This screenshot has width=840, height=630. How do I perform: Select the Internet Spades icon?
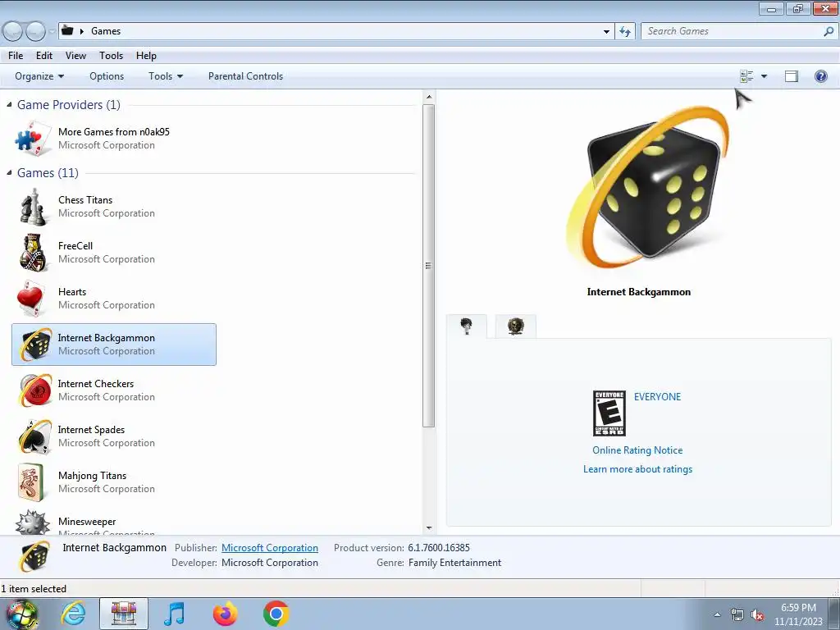(x=35, y=436)
